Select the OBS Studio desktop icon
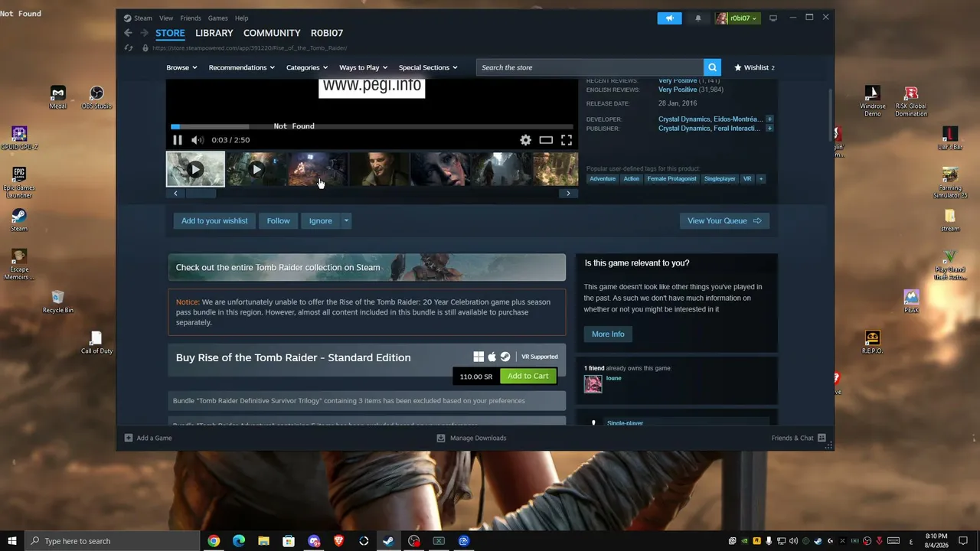The image size is (980, 551). click(96, 97)
